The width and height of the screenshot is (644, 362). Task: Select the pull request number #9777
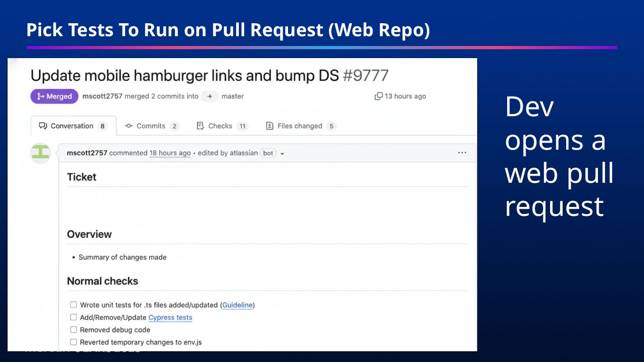[x=365, y=76]
